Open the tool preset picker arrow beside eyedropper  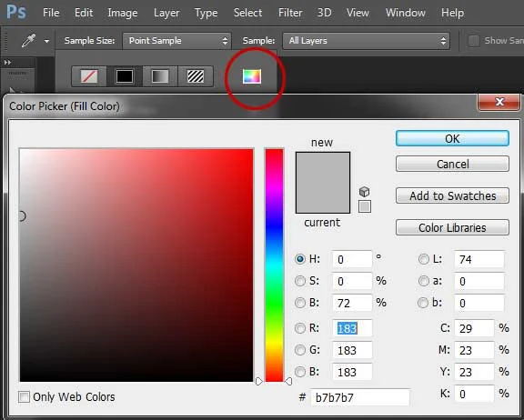(x=46, y=42)
